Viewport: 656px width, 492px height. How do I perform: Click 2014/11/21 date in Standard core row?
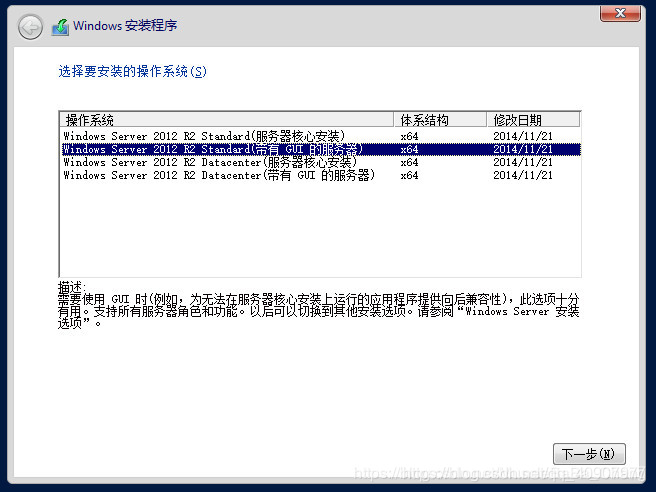coord(523,136)
